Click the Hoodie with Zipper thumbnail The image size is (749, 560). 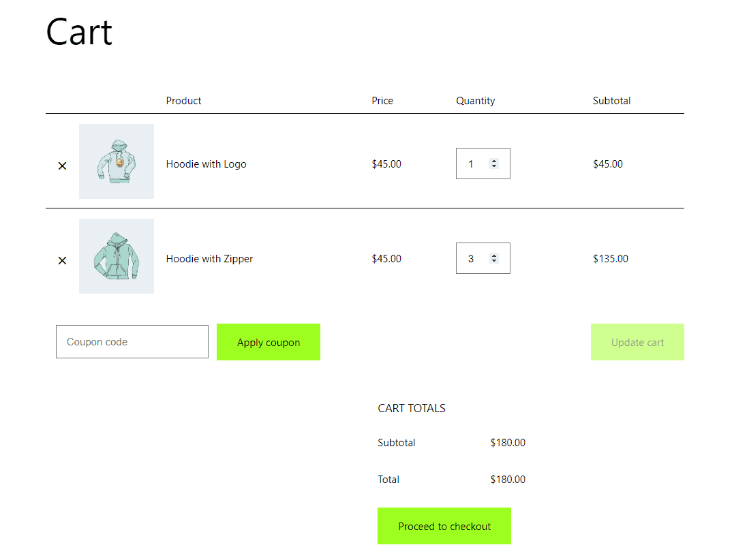click(x=116, y=256)
